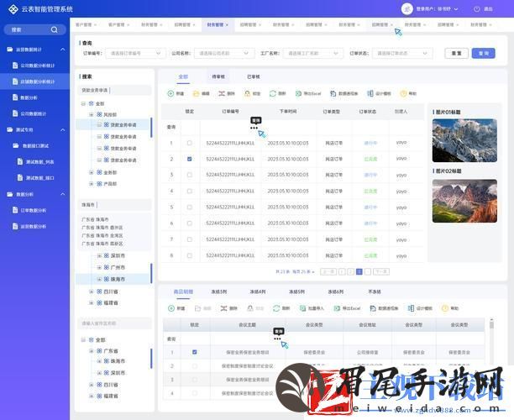514x420 pixels.
Task: Click the 退出 logout icon in header
Action: (x=477, y=9)
